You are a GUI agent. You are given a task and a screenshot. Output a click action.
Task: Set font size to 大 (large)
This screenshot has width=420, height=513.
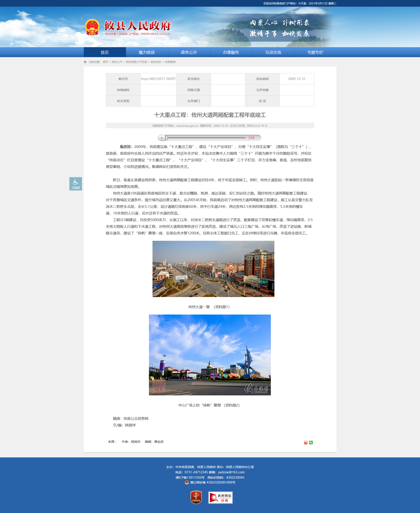(x=266, y=126)
